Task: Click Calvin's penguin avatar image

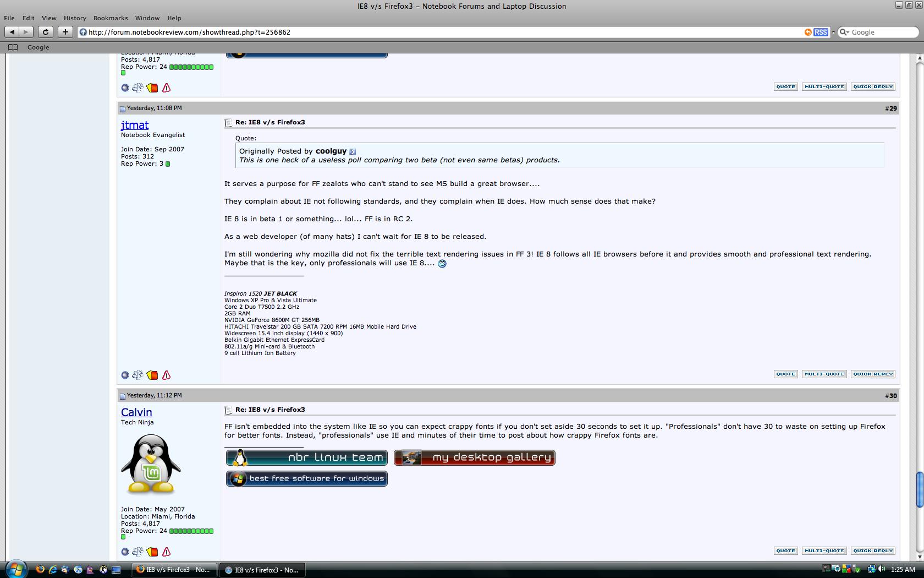Action: click(151, 464)
